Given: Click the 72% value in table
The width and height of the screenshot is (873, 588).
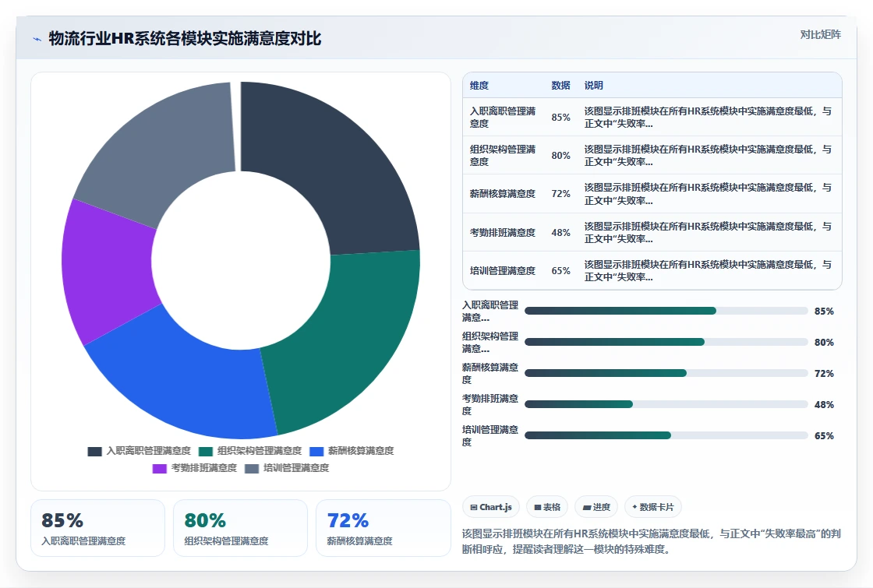Looking at the screenshot, I should [x=560, y=194].
